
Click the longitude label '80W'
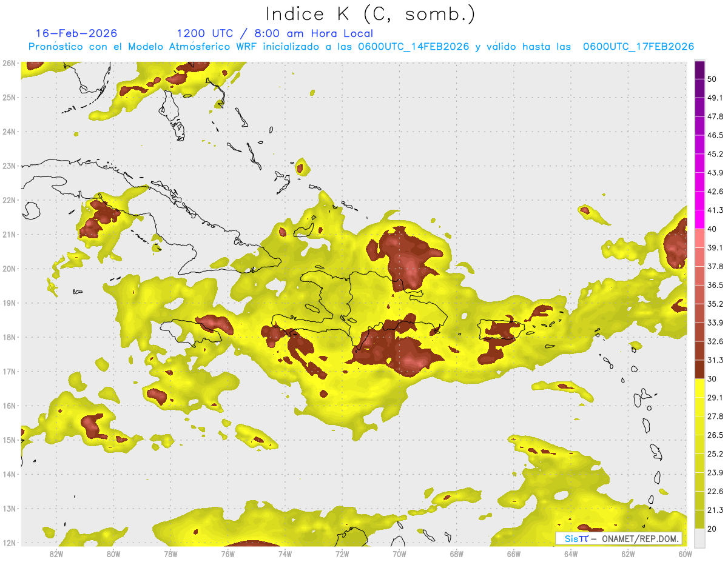(113, 554)
